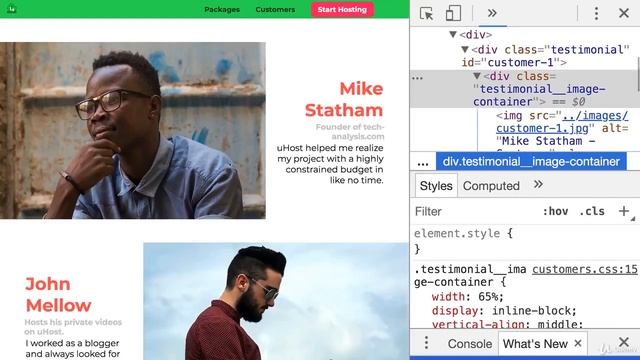640x360 pixels.
Task: Toggle the :hov element state panel
Action: 555,211
